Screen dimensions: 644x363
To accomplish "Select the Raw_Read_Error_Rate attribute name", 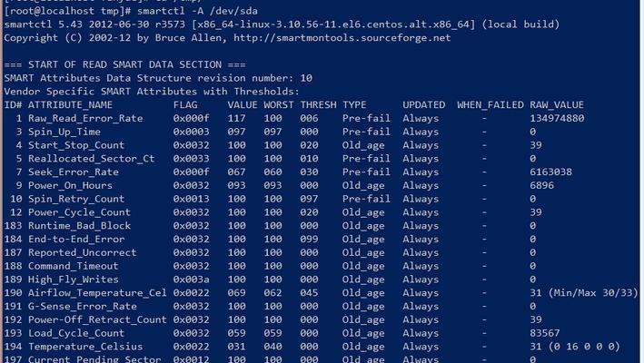I will (x=85, y=119).
